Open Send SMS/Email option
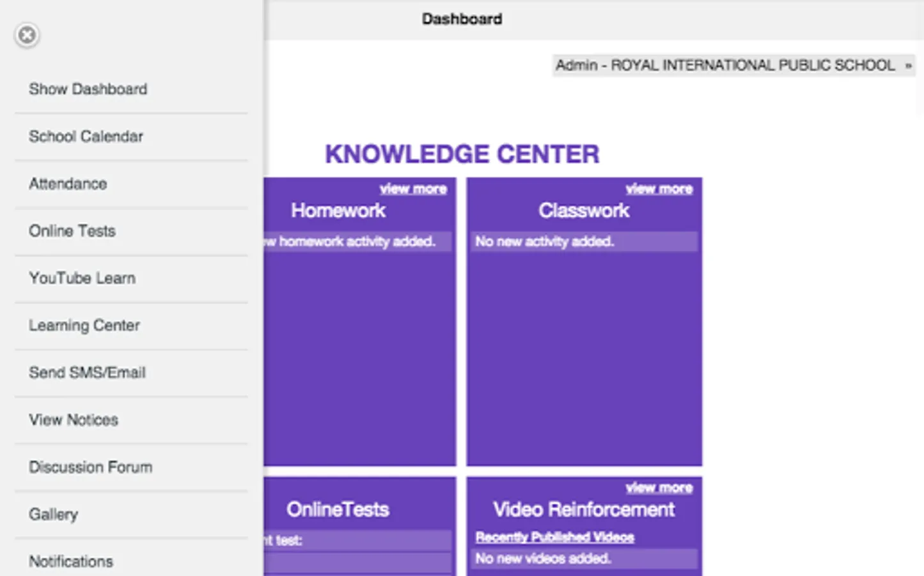This screenshot has width=924, height=576. (x=87, y=372)
